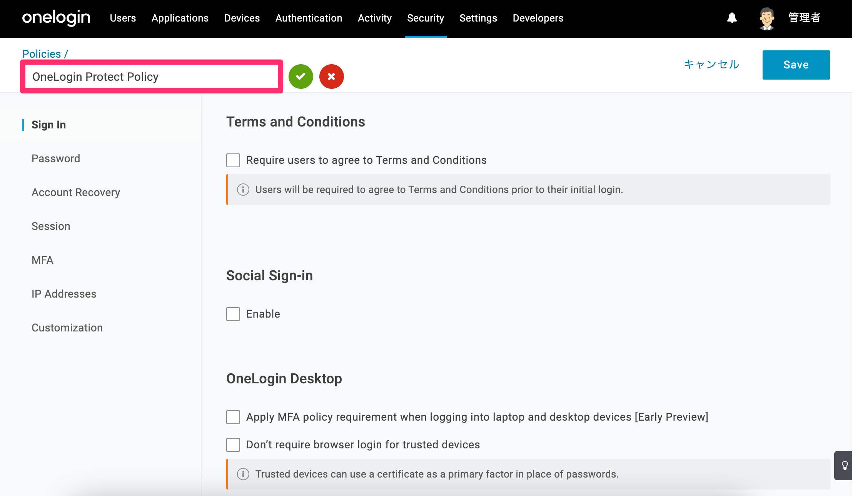Go back to Policies breadcrumb
This screenshot has height=496, width=868.
(x=42, y=54)
